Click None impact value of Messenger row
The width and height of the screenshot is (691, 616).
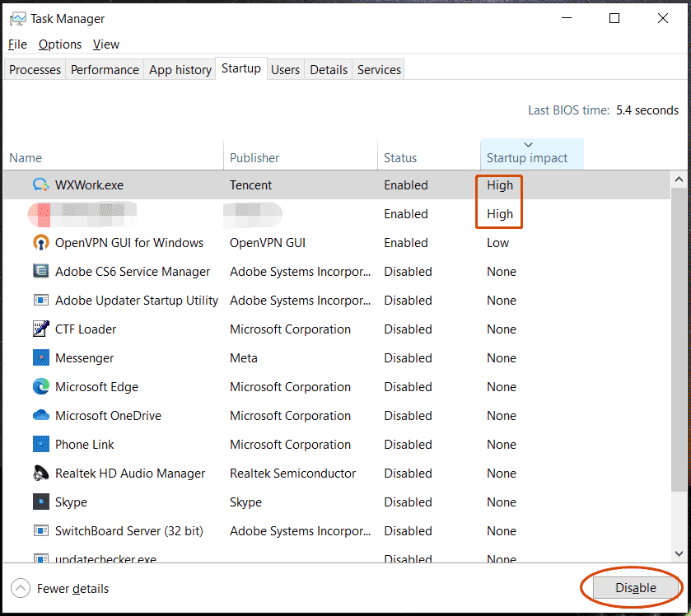(501, 357)
